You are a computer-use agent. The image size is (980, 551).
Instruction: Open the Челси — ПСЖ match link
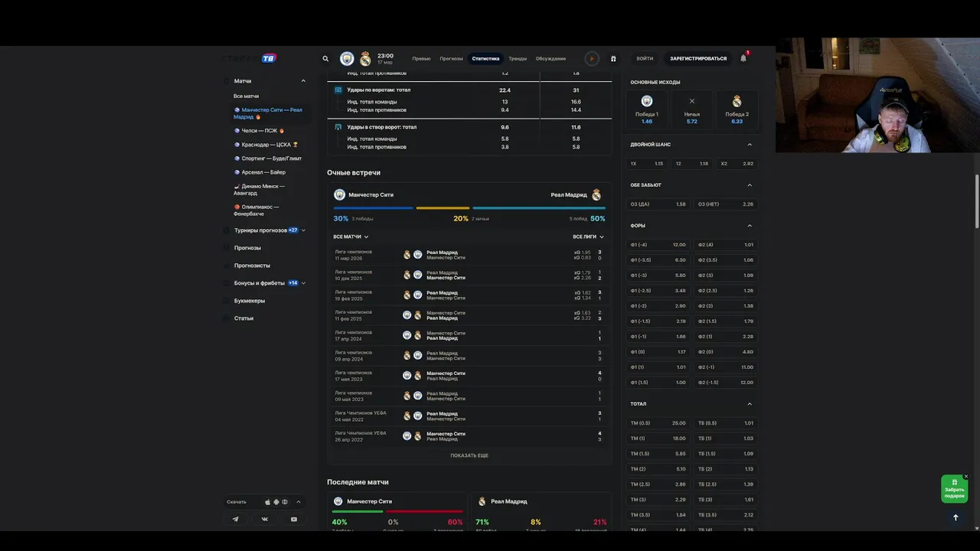click(x=259, y=131)
